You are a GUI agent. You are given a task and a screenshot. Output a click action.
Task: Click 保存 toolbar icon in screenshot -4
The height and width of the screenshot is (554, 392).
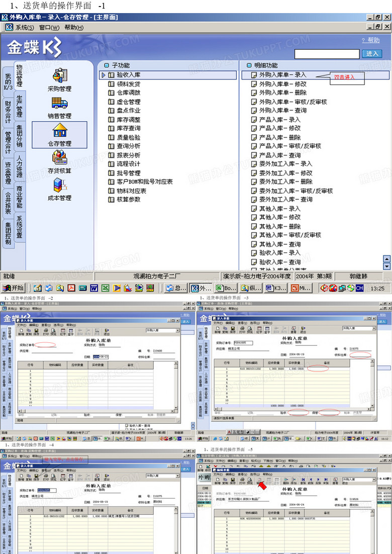(36, 477)
